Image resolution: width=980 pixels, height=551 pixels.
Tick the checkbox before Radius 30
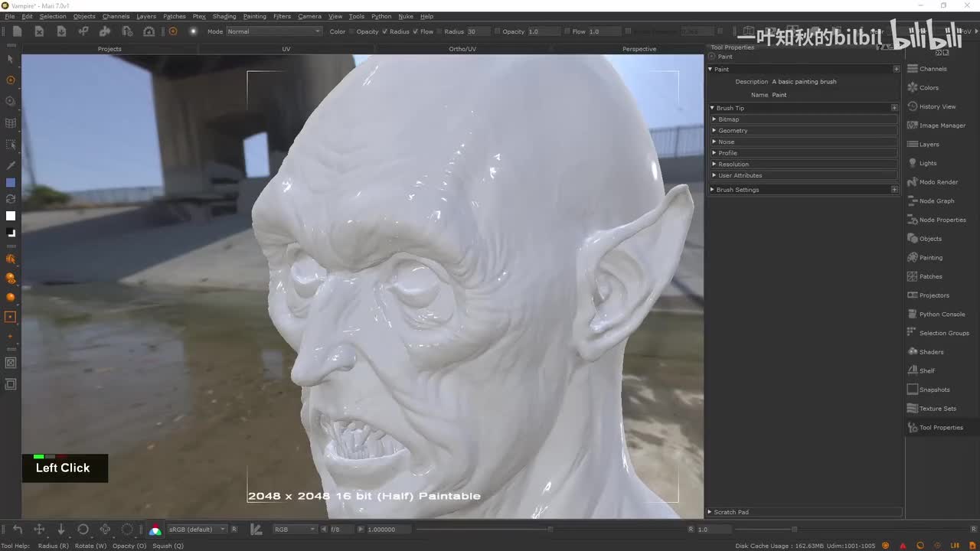pyautogui.click(x=439, y=31)
